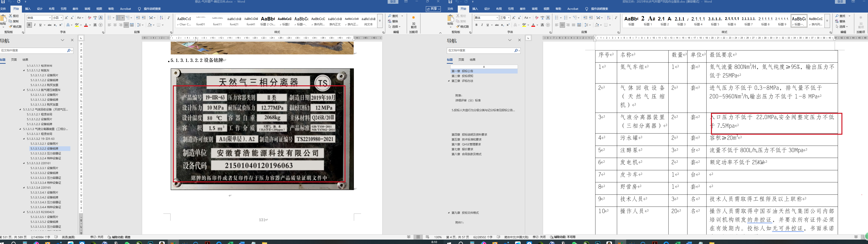Click the Replace (替换) icon in left window
This screenshot has width=868, height=244.
point(393,21)
